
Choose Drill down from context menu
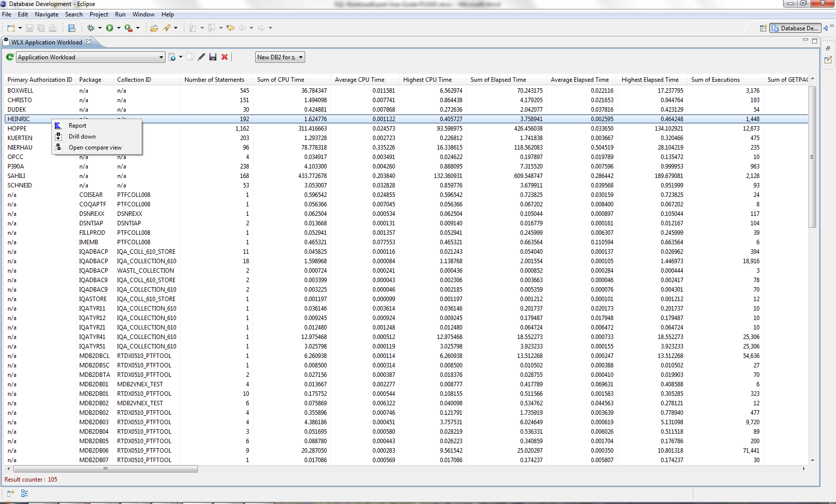tap(82, 137)
